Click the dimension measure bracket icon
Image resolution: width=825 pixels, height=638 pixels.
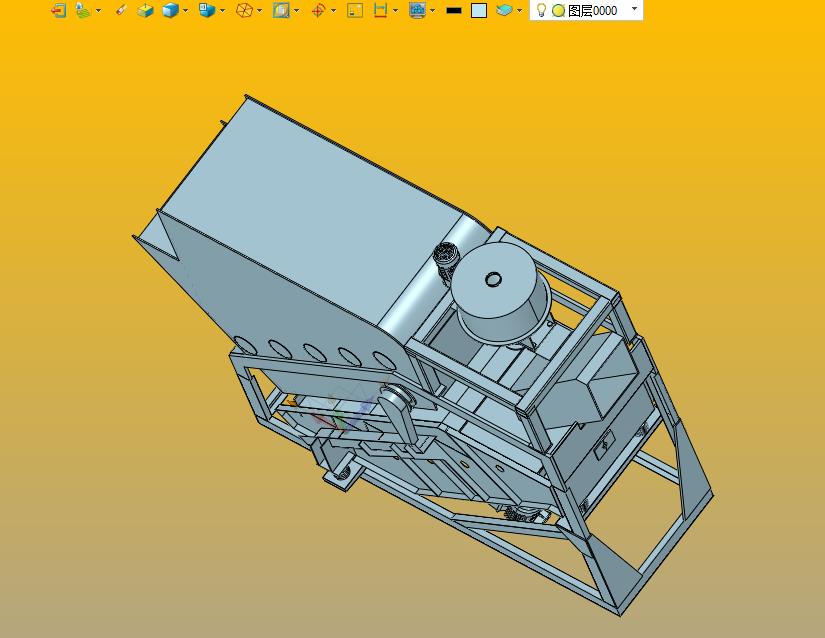(380, 11)
